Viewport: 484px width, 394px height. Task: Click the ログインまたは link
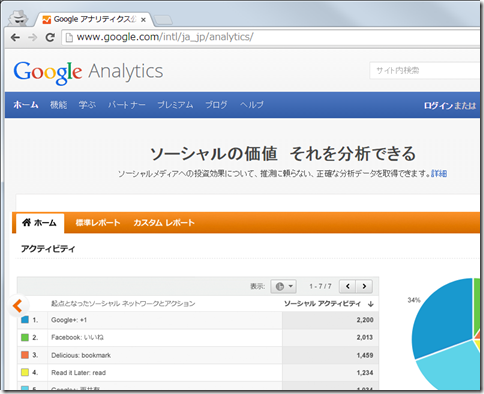pos(450,106)
